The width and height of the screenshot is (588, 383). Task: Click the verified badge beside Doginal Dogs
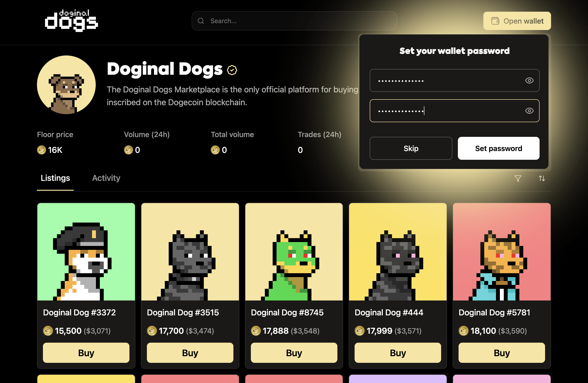232,70
